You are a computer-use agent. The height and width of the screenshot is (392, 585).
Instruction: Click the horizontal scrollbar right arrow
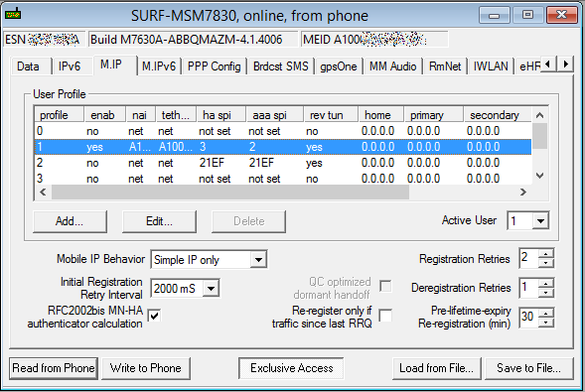point(523,192)
